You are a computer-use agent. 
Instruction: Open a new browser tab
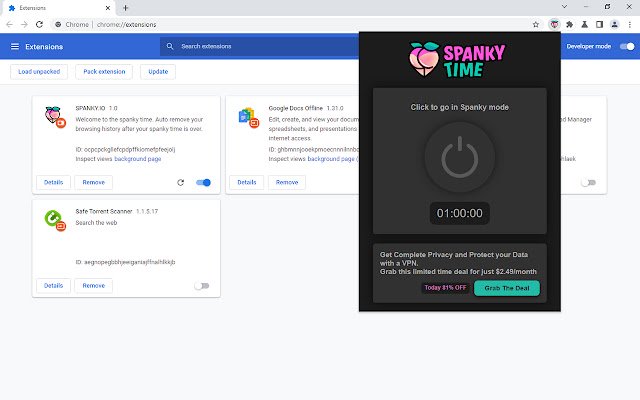tap(126, 8)
